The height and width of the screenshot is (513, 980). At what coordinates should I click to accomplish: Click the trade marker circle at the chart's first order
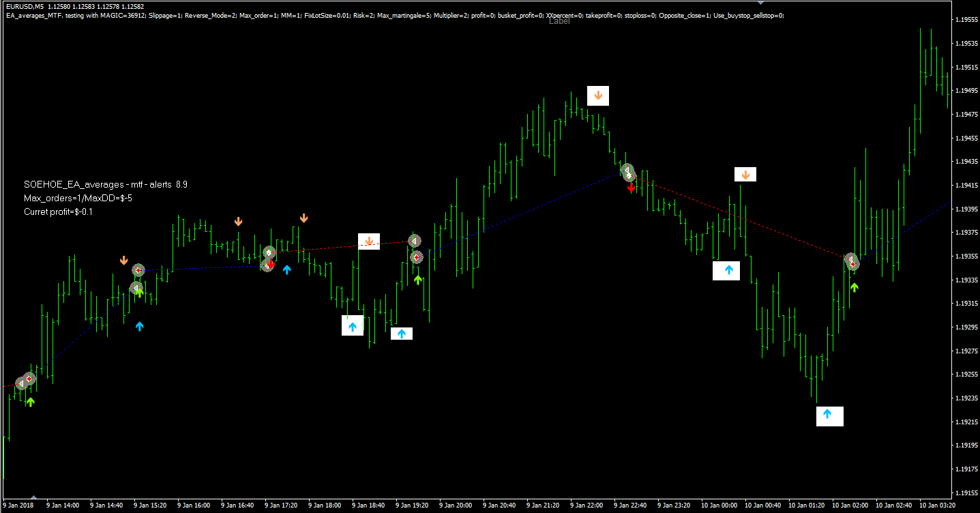[22, 384]
